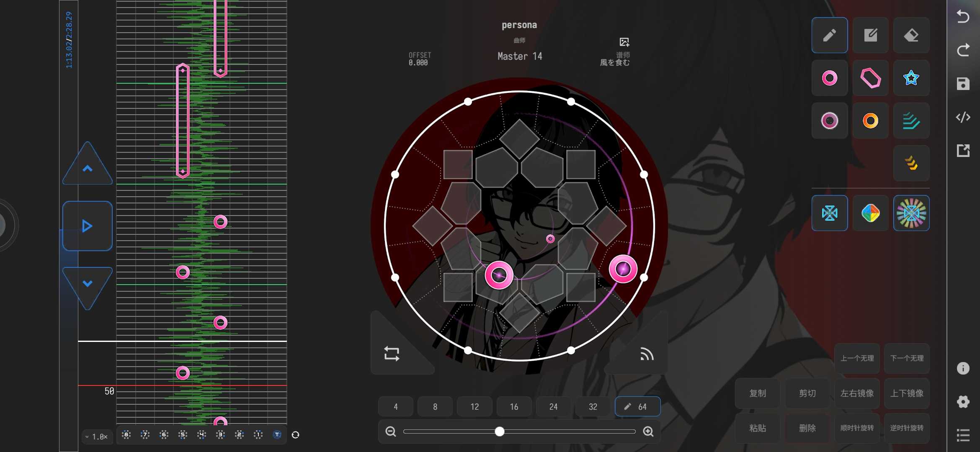Toggle the rainbow radial sensor mode
980x452 pixels.
(x=911, y=213)
